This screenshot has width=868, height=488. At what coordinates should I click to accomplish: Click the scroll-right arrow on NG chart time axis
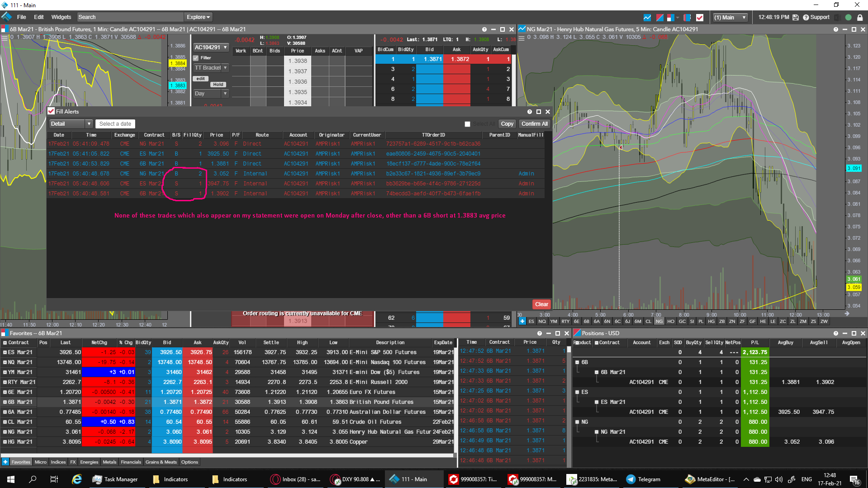pyautogui.click(x=847, y=313)
